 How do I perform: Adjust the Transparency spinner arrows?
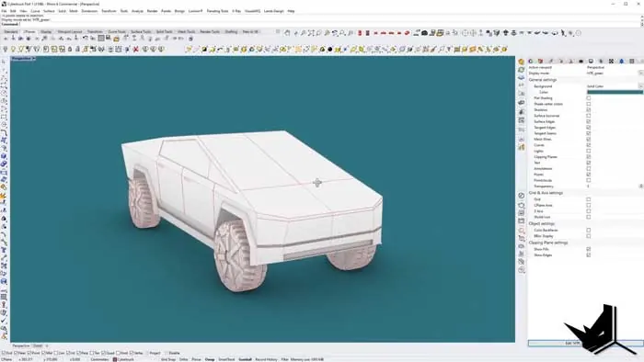(640, 187)
